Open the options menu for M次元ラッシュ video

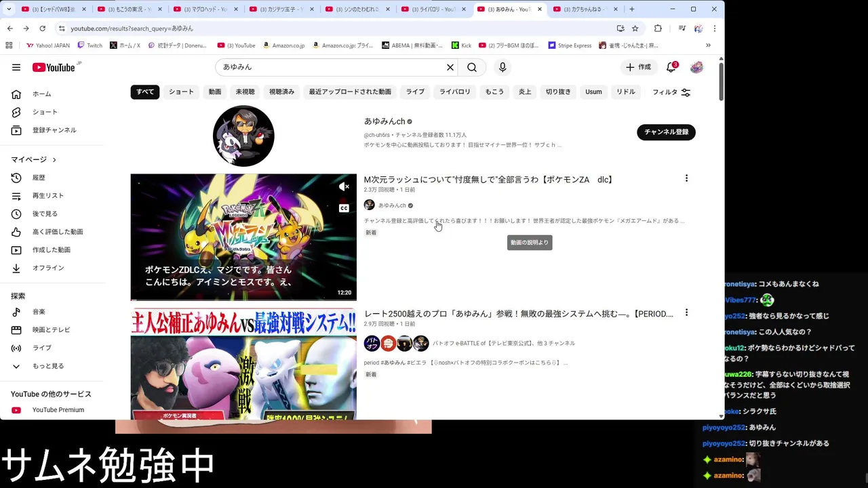(x=686, y=178)
